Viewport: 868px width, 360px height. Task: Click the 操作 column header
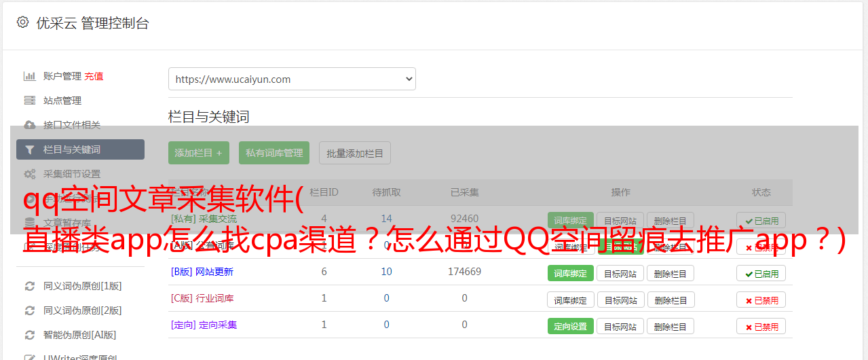pyautogui.click(x=620, y=192)
